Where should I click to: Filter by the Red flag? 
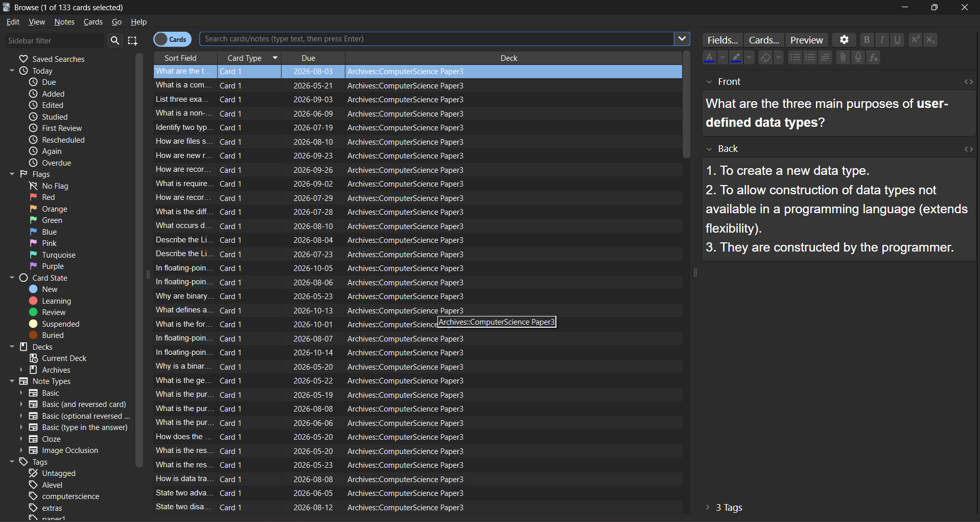[x=42, y=197]
